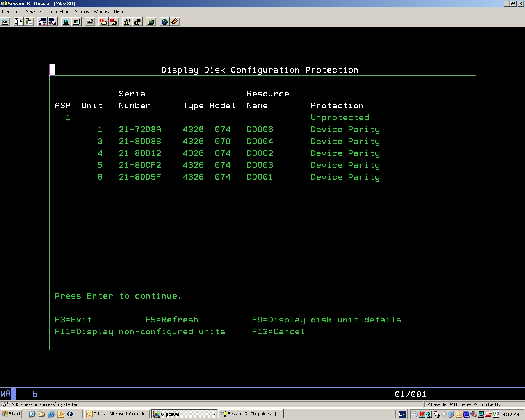
Task: Click the VNC tray icon
Action: [496, 414]
